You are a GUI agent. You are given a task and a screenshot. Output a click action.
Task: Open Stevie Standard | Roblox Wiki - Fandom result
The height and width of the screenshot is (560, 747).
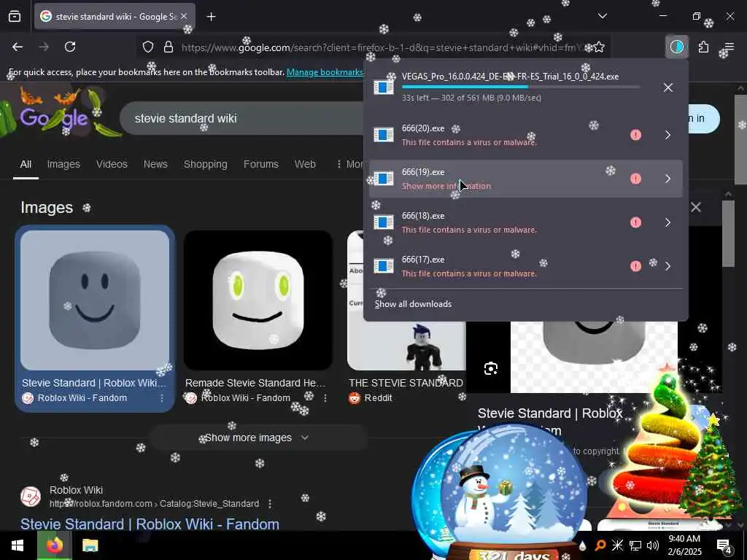coord(150,524)
